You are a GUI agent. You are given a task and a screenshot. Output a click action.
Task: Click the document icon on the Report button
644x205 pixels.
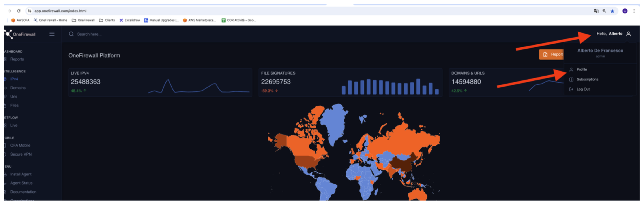545,54
